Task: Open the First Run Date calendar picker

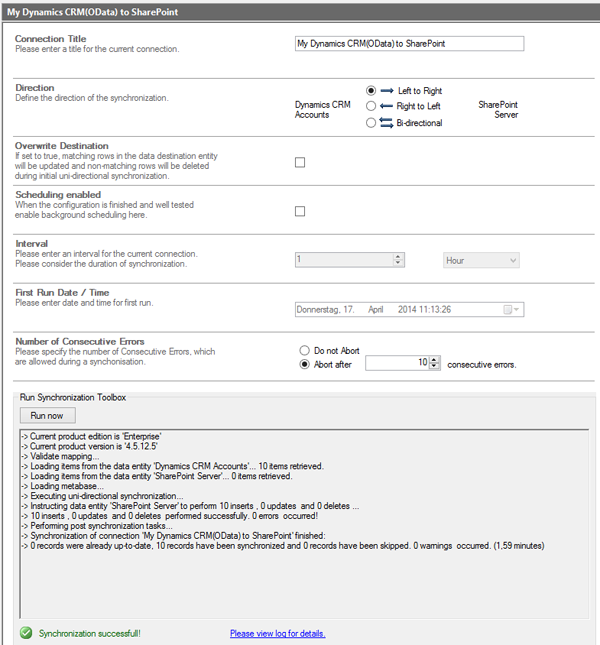Action: click(509, 309)
